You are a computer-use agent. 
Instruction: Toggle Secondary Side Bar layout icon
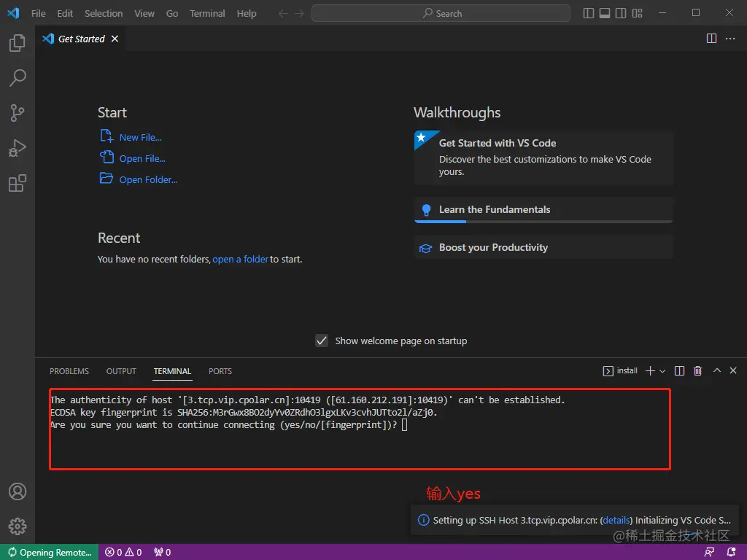click(621, 13)
